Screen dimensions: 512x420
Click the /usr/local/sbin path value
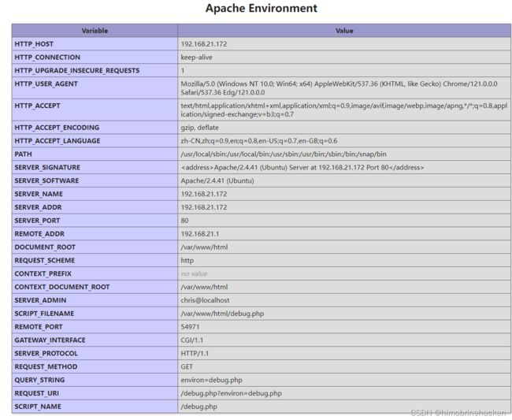[284, 154]
